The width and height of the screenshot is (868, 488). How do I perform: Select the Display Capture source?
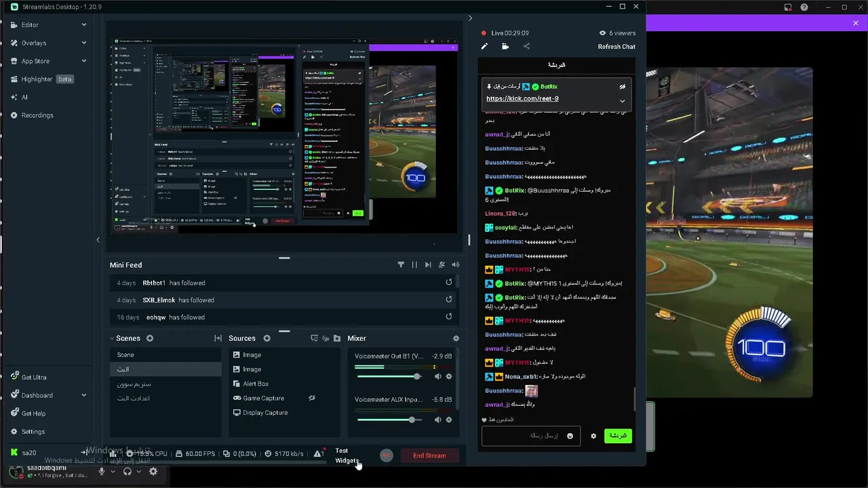point(284,413)
